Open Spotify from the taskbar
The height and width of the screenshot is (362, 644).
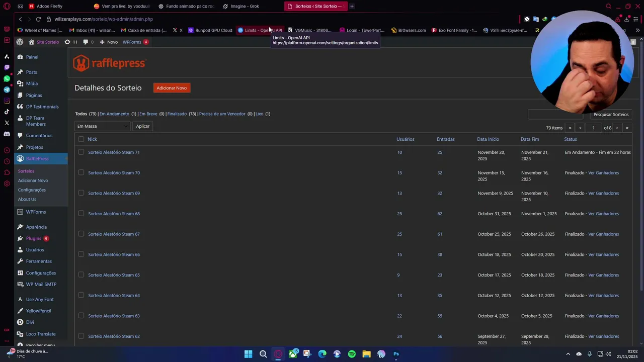[x=352, y=354]
